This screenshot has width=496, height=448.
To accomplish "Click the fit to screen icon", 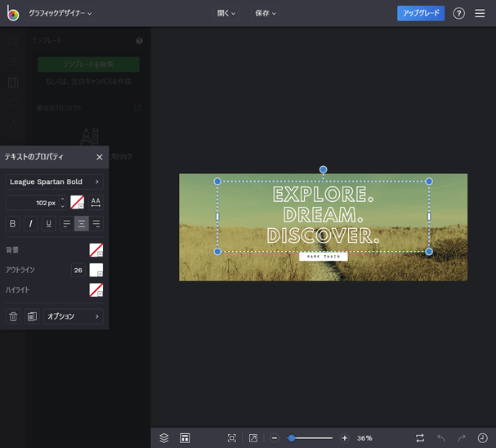I will pyautogui.click(x=232, y=438).
